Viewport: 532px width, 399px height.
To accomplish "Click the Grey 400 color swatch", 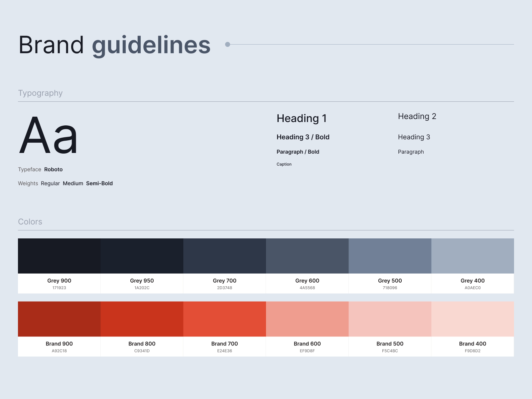I will pyautogui.click(x=472, y=256).
